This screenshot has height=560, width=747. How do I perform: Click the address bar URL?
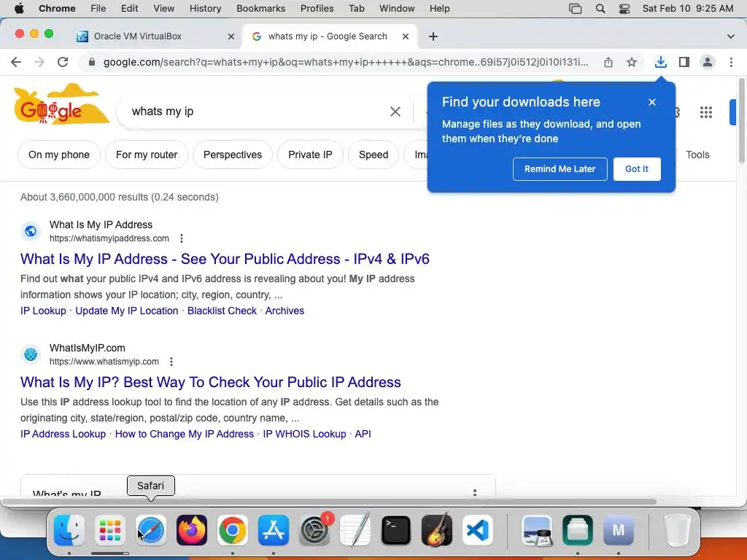coord(346,63)
